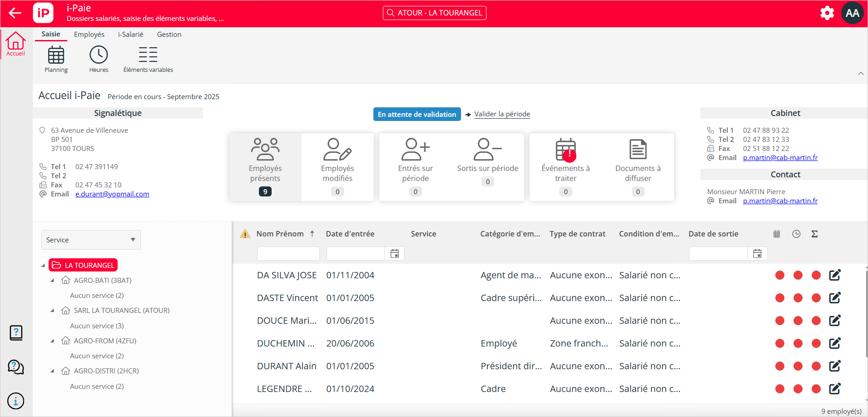
Task: Open Éléments variables
Action: pos(148,59)
